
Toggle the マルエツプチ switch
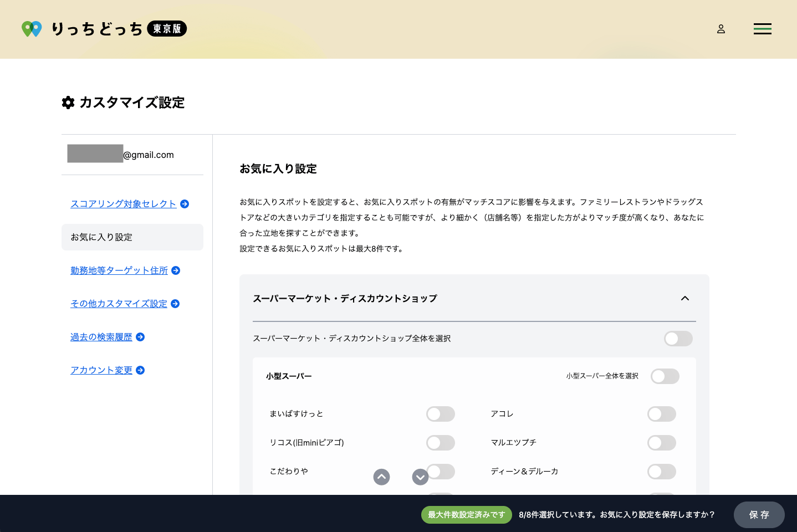tap(661, 443)
